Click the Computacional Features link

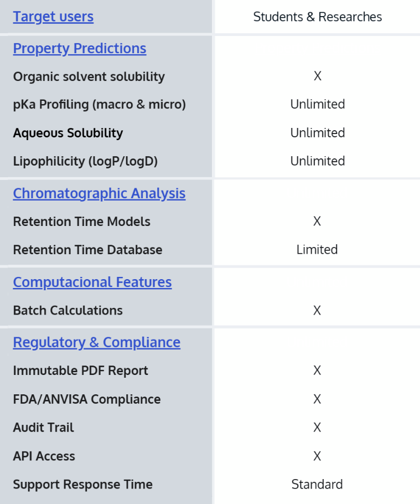point(92,282)
